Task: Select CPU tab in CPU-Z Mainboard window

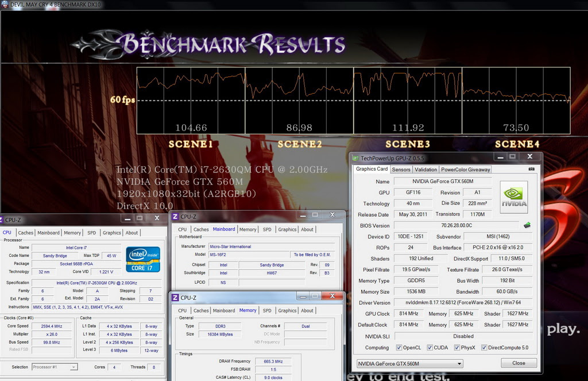Action: tap(182, 229)
